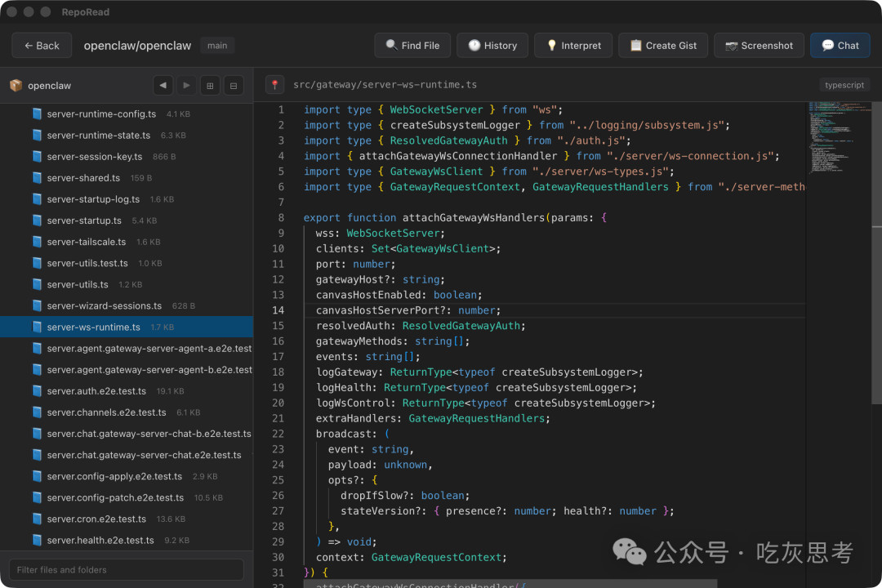Open server.health.e2e.test.ts file
Screen dimensions: 882x588
click(x=127, y=540)
